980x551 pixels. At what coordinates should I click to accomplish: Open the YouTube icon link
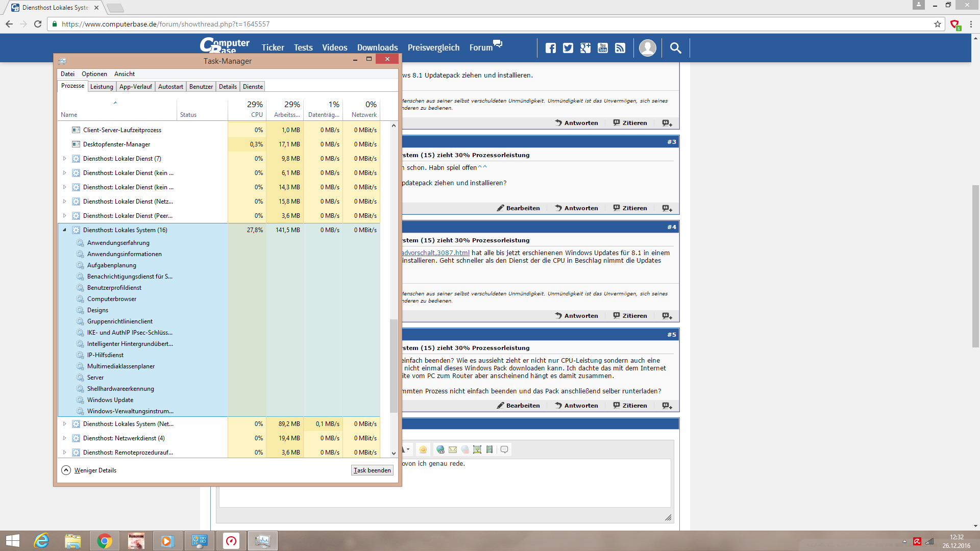tap(603, 48)
